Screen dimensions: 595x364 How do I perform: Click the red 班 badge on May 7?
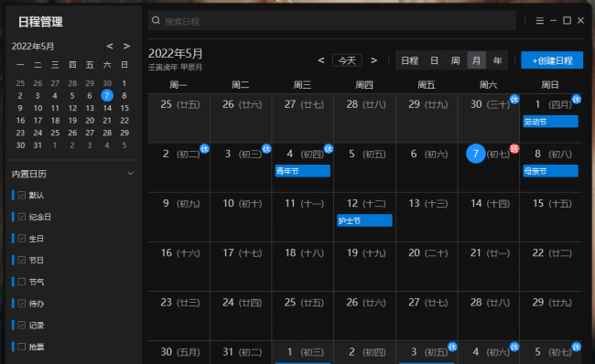tap(514, 149)
